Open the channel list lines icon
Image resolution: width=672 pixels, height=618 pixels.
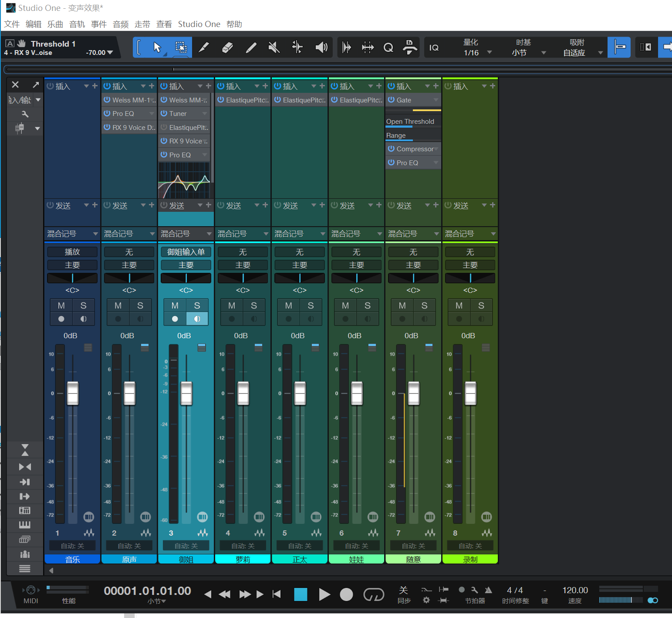(x=25, y=568)
